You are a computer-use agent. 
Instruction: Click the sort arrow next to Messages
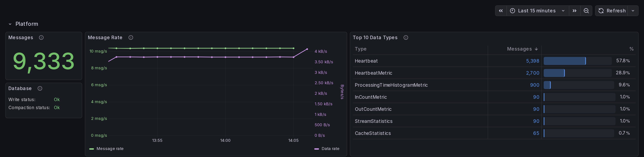click(536, 49)
